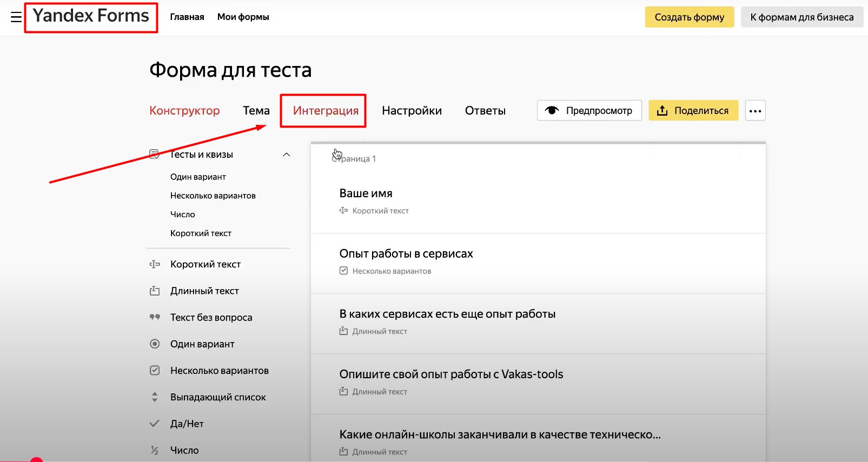Switch to the Интеграция tab
Screen dimensions: 868x462
point(326,111)
